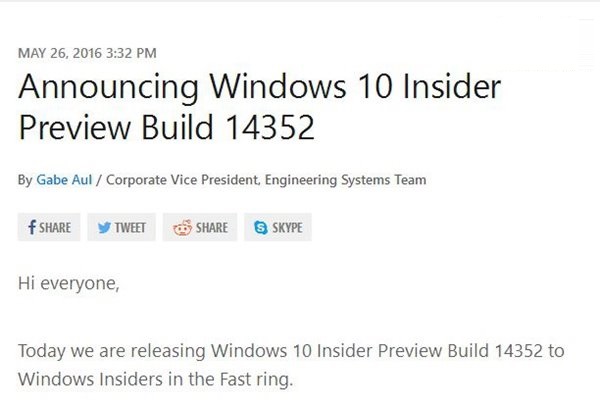Click the Hi everyone greeting line
This screenshot has width=600, height=407.
[x=69, y=283]
